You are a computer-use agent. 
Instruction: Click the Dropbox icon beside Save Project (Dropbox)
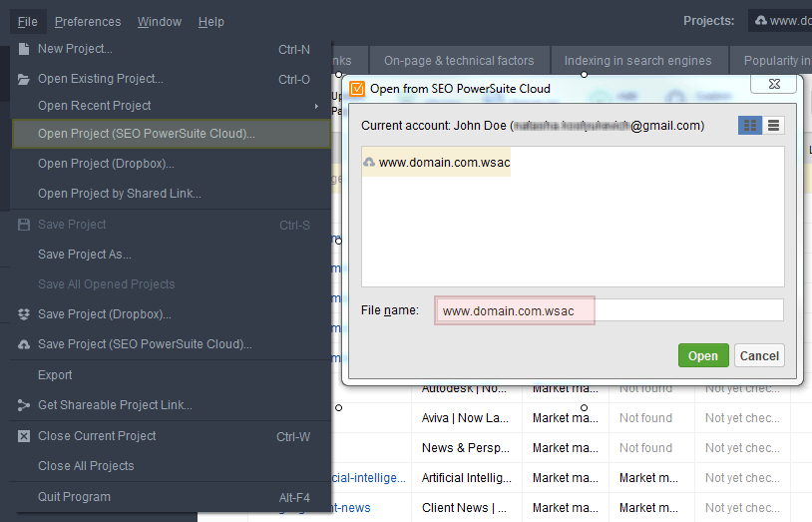click(23, 314)
